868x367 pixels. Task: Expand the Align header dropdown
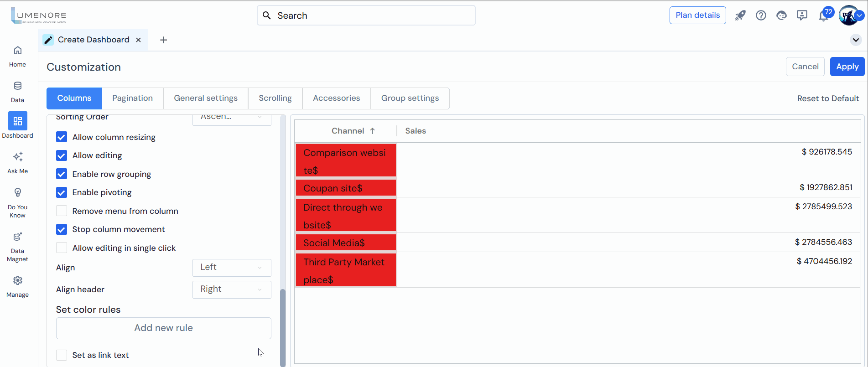point(232,289)
